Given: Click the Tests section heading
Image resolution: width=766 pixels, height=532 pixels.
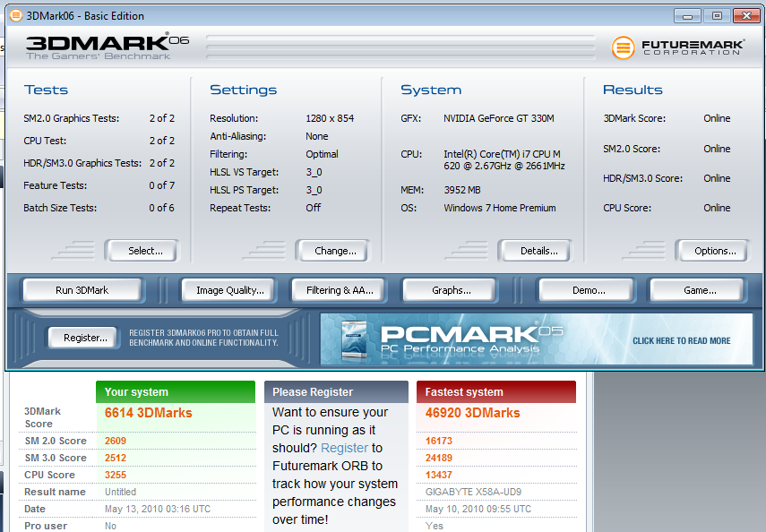Looking at the screenshot, I should point(46,90).
